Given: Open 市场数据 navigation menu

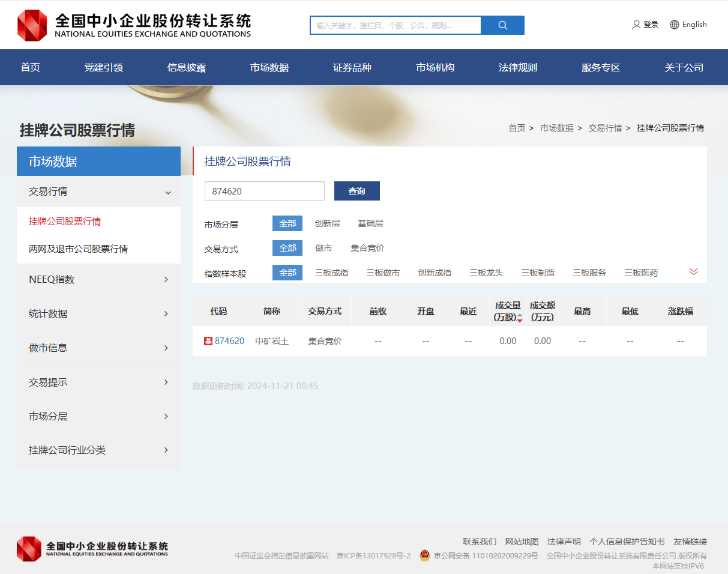Looking at the screenshot, I should [x=269, y=67].
